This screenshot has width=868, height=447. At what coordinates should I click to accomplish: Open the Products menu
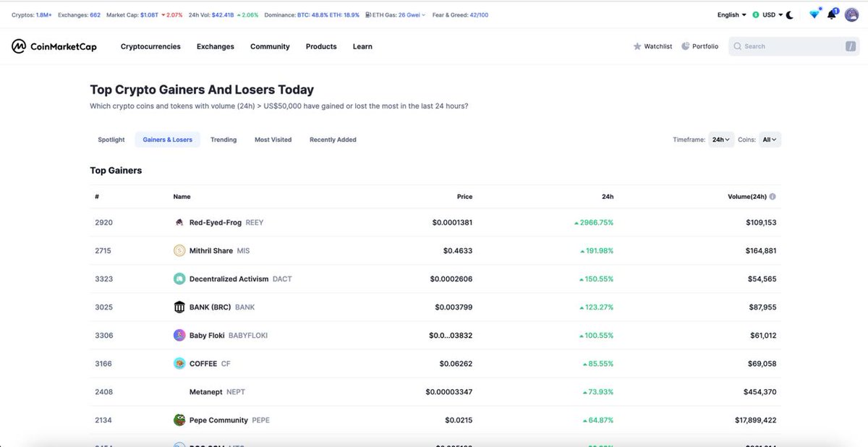321,46
